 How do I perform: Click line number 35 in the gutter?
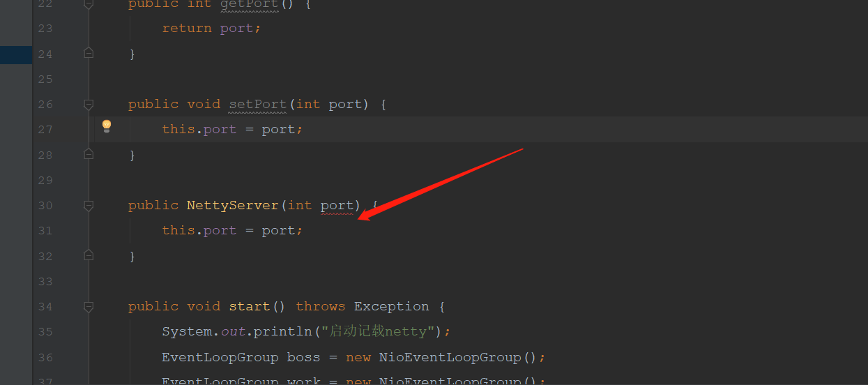45,332
